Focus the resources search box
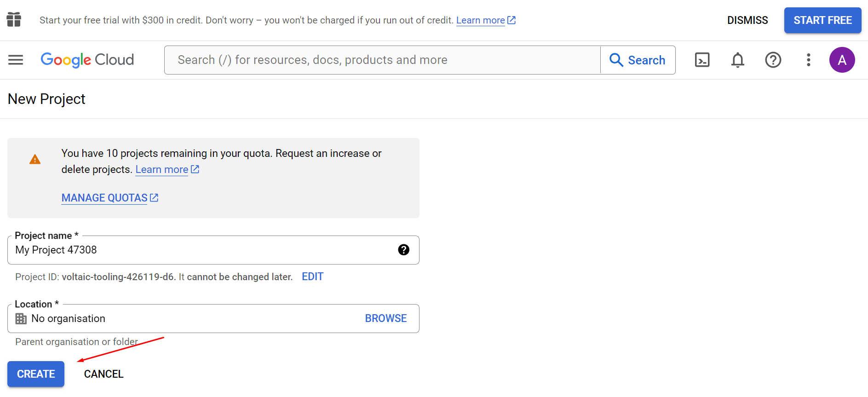868x397 pixels. click(x=382, y=60)
